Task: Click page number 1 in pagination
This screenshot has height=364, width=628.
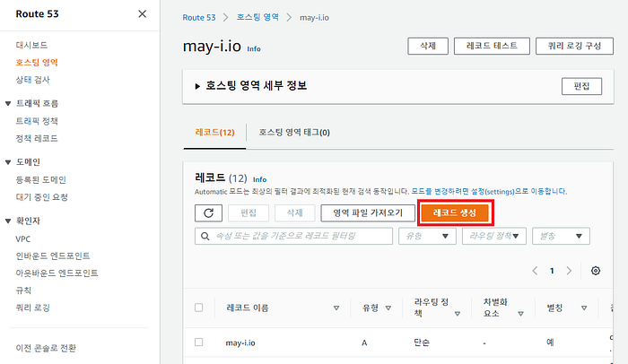Action: coord(552,271)
